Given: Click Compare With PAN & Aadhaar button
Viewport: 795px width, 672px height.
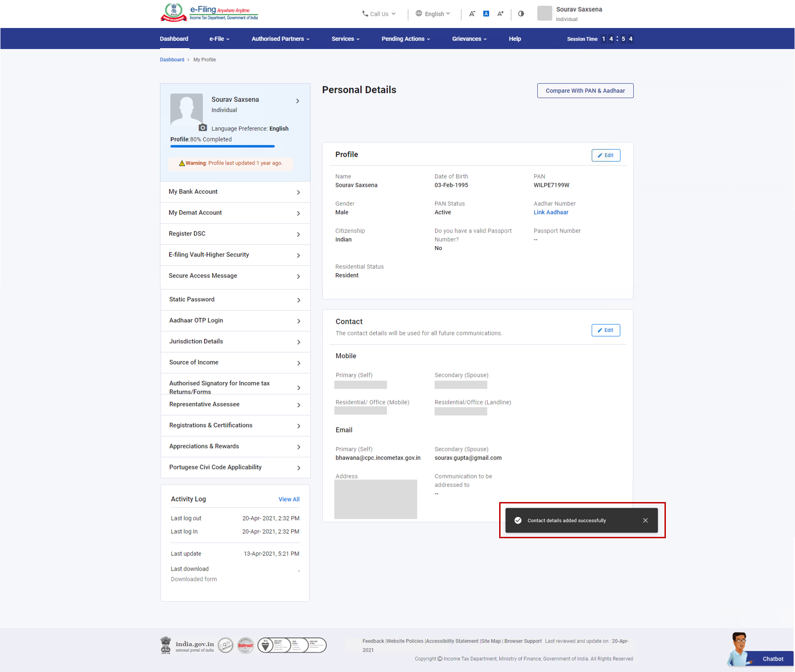Looking at the screenshot, I should [585, 91].
